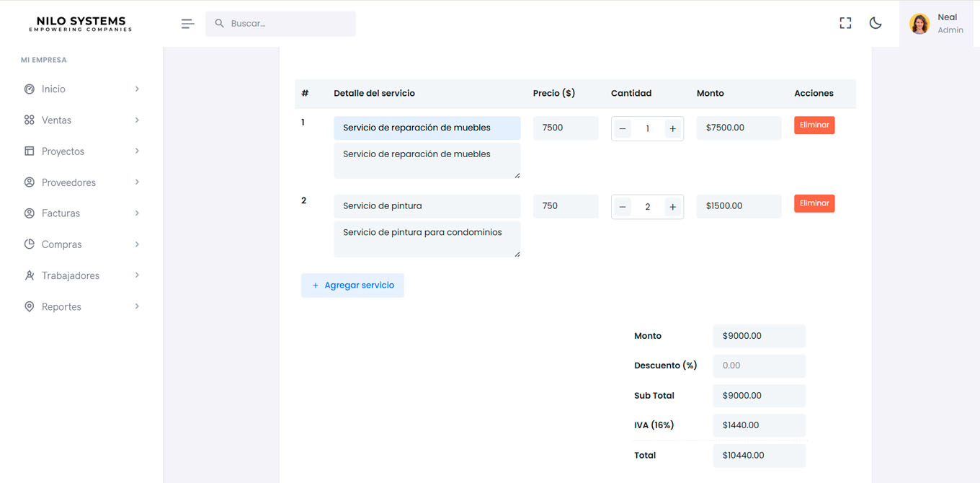Click the Ventas icon in sidebar
The height and width of the screenshot is (483, 980).
[30, 120]
